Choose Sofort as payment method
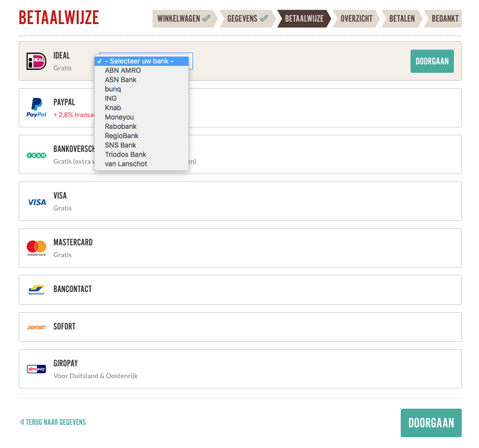 [x=240, y=327]
